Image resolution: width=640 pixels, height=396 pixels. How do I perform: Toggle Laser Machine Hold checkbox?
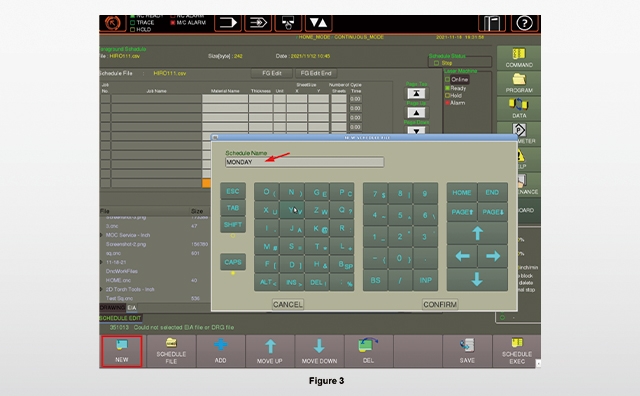[447, 96]
